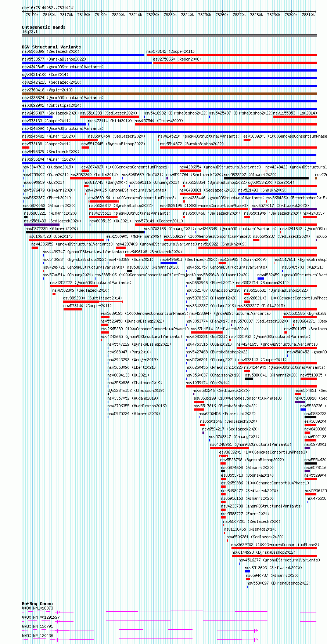Image resolution: width=327 pixels, height=644 pixels.
Task: Click the gray 16q23.1 cytogenetic band bar
Action: click(169, 36)
